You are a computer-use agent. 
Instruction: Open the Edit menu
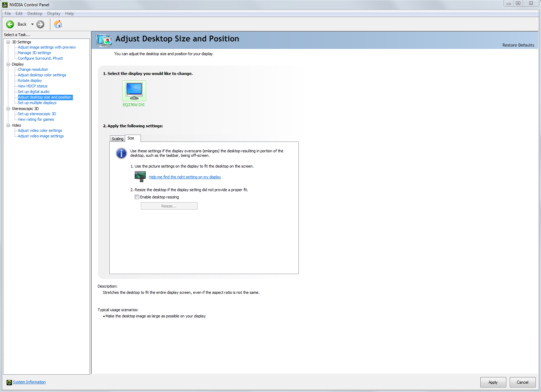(19, 14)
